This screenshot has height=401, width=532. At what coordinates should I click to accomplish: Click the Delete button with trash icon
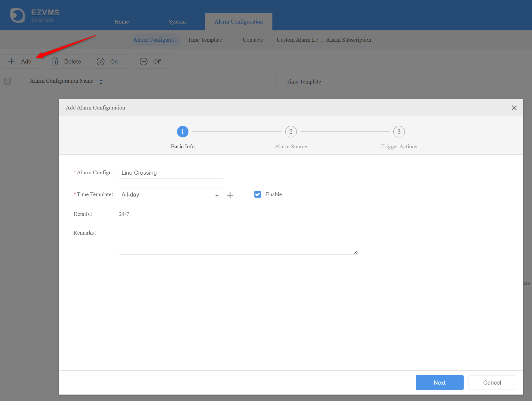[x=66, y=61]
